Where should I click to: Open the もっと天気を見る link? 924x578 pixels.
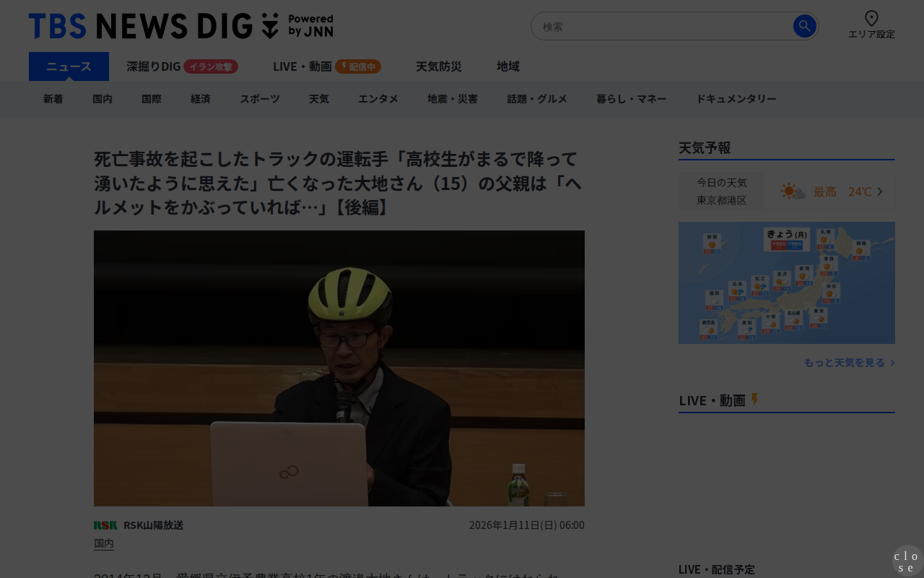(x=850, y=363)
